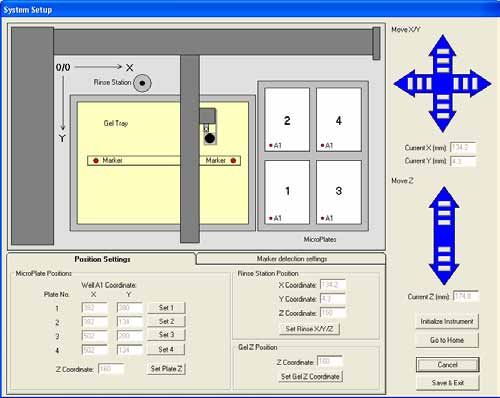The image size is (500, 398).
Task: Click the Move X/Y right arrow
Action: tap(472, 84)
